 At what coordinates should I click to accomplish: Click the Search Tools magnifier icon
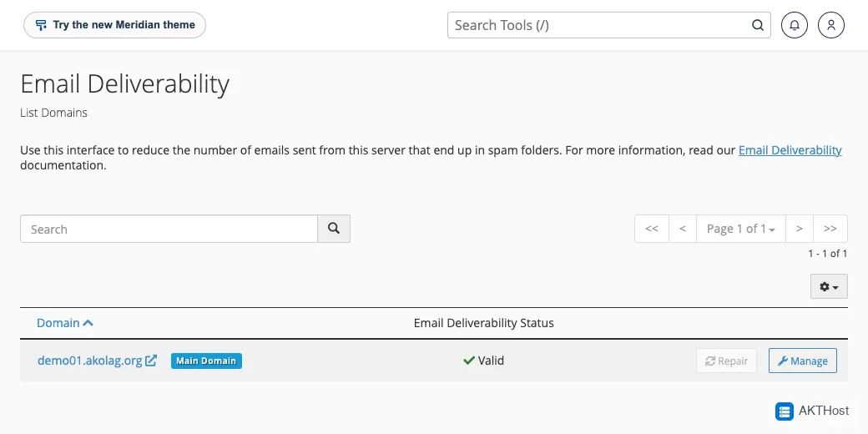point(757,25)
